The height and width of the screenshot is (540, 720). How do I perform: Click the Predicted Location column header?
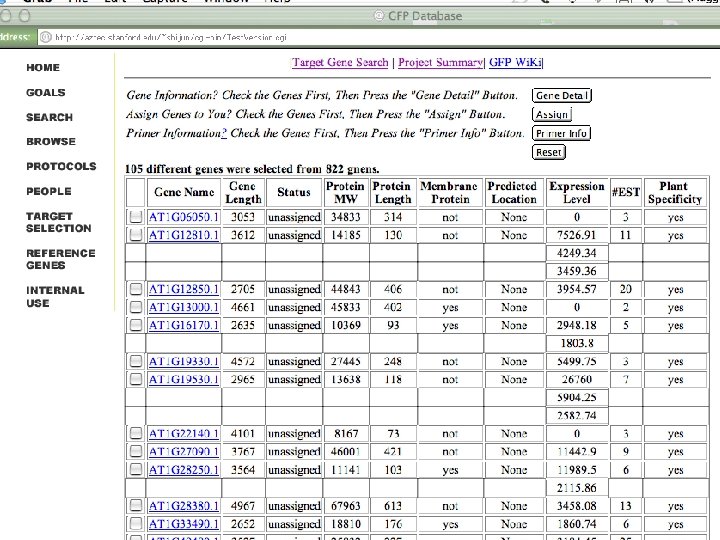pos(513,192)
